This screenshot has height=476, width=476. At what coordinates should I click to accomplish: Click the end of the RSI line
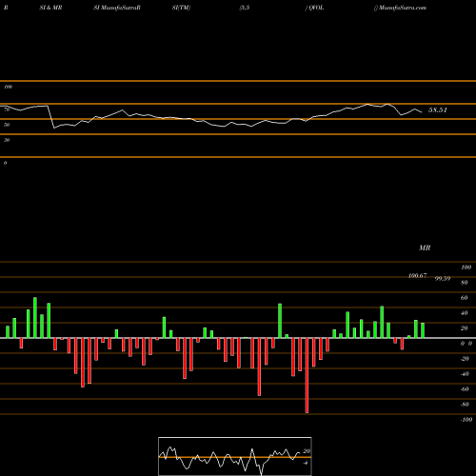coord(422,112)
